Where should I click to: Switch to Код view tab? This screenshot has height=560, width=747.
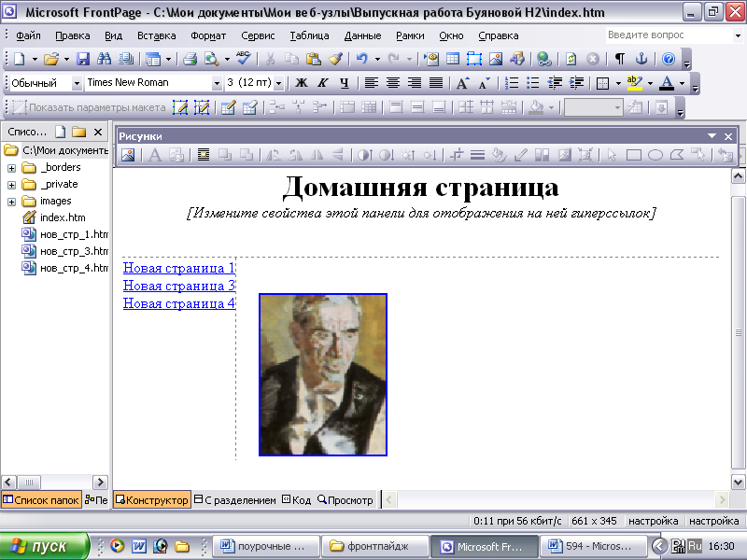click(296, 500)
